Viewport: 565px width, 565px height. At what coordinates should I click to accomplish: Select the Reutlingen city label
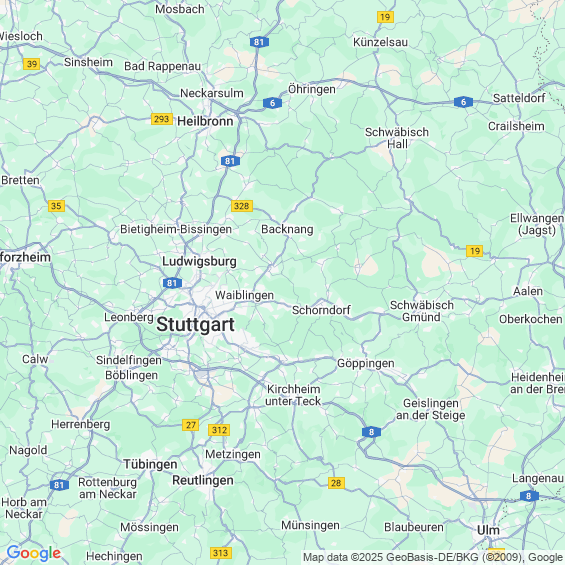[x=203, y=480]
